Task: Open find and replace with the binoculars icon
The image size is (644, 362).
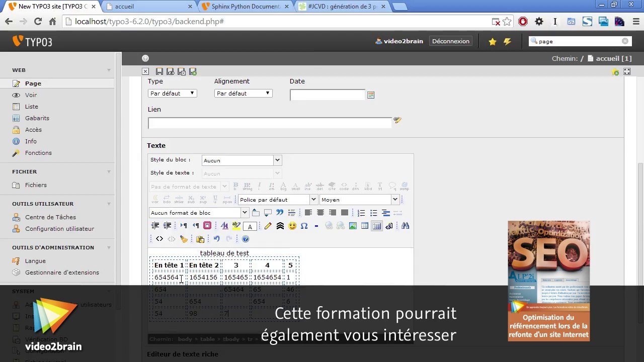Action: coord(405,226)
